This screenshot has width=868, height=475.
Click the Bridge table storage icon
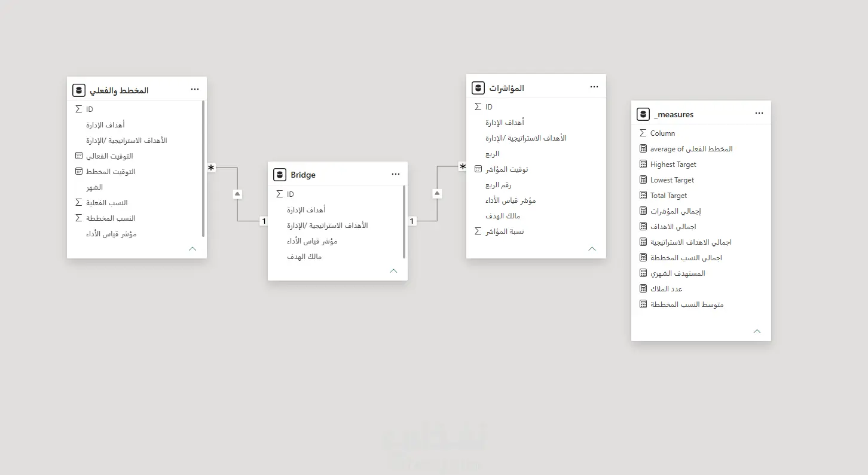(279, 175)
